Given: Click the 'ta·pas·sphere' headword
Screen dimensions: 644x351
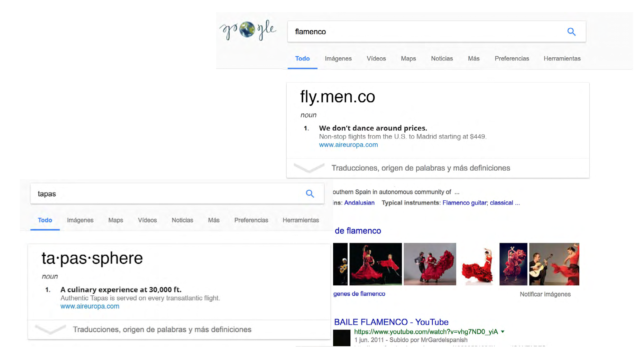Looking at the screenshot, I should tap(92, 258).
